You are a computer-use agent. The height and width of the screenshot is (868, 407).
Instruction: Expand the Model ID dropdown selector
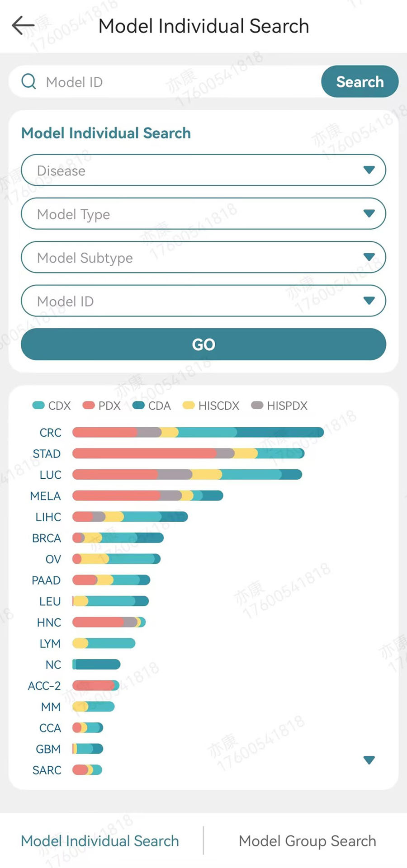pos(203,301)
